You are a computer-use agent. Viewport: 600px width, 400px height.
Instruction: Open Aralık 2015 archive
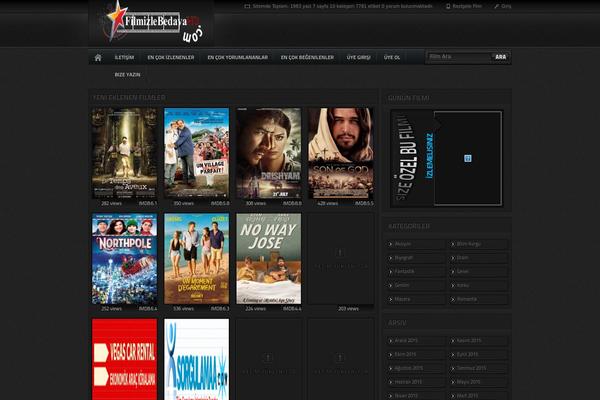click(x=406, y=340)
